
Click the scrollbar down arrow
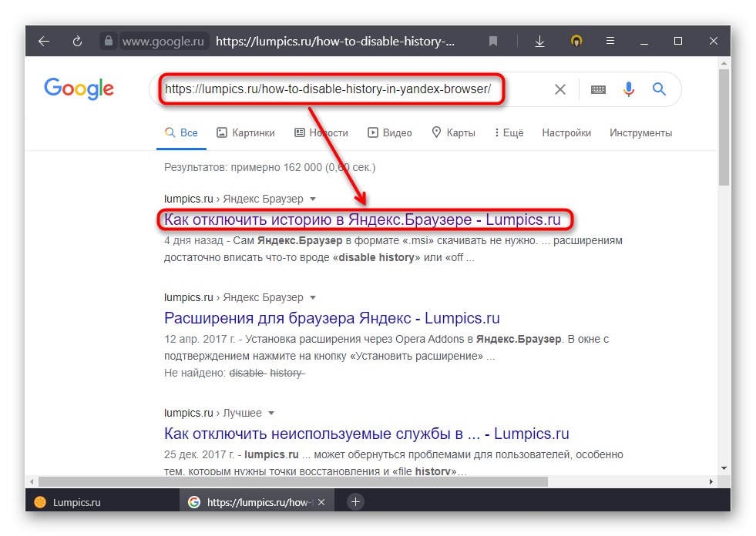[x=724, y=468]
